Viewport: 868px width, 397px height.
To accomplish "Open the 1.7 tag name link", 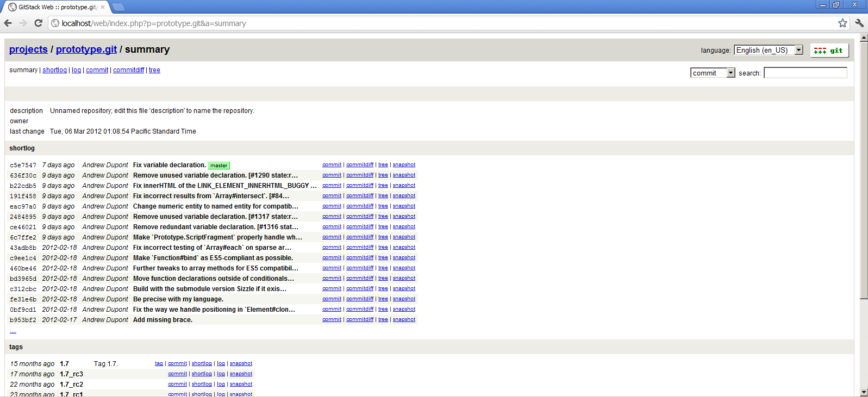I will (x=65, y=364).
